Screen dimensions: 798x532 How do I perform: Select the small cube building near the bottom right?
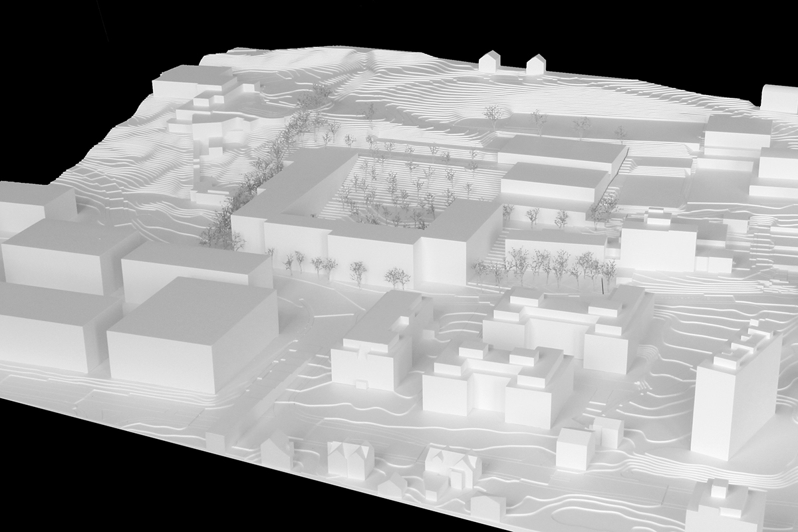click(575, 448)
